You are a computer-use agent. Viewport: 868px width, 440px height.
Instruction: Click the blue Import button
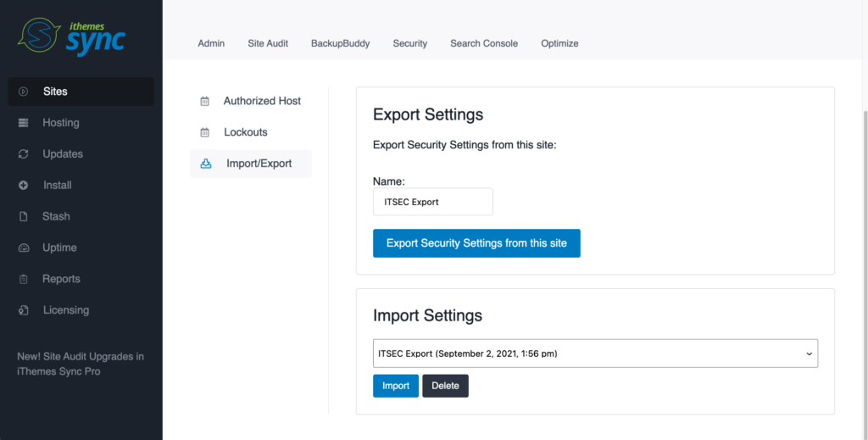click(396, 386)
